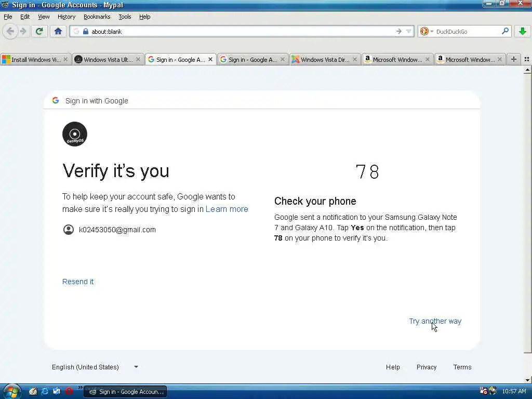Click the Mypal title bar icon
Viewport: 532px width, 399px height.
(x=5, y=5)
